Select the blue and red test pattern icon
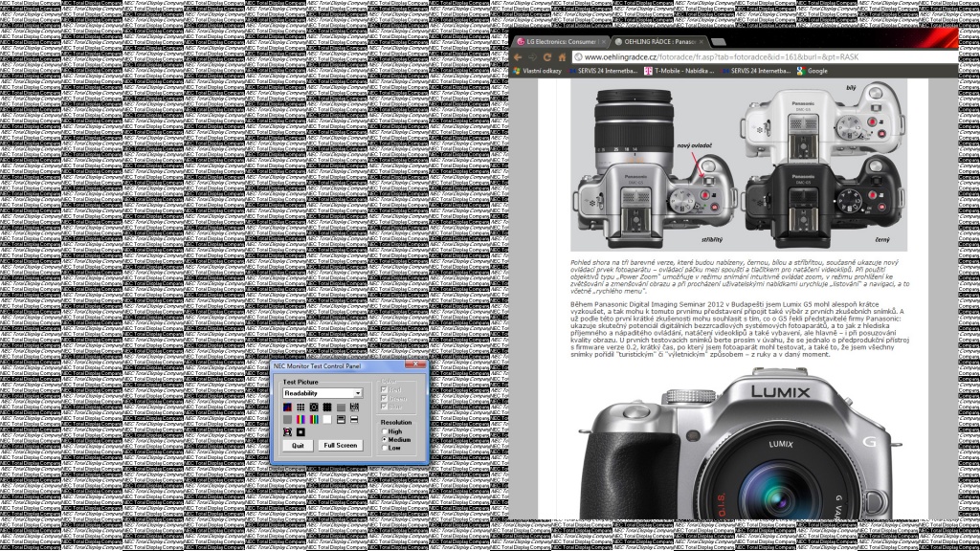The image size is (980, 551). coord(287,408)
